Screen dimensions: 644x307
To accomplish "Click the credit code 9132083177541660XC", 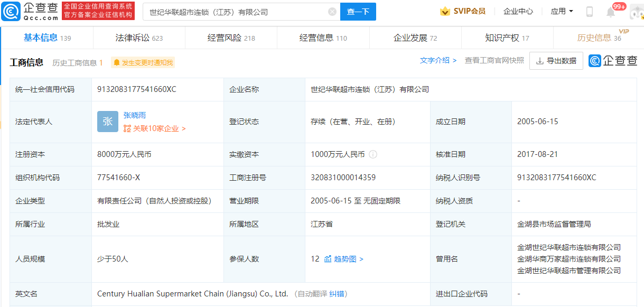I will 137,89.
